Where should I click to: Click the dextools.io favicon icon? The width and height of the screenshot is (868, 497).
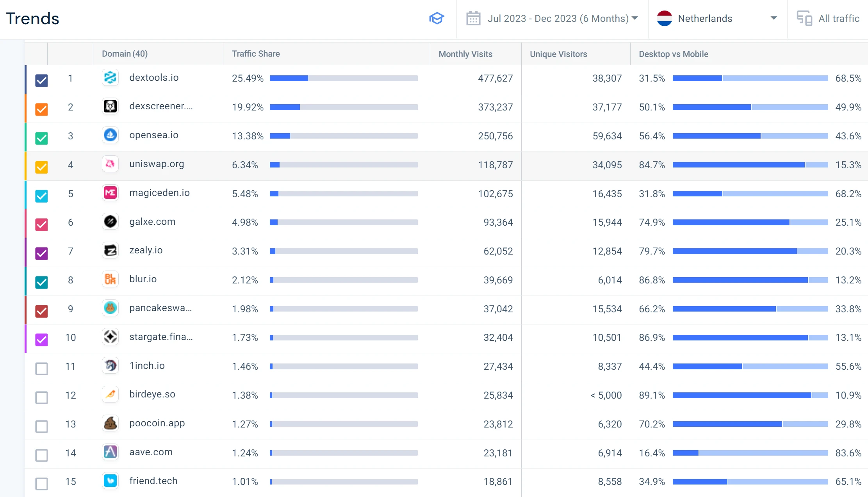pos(110,78)
